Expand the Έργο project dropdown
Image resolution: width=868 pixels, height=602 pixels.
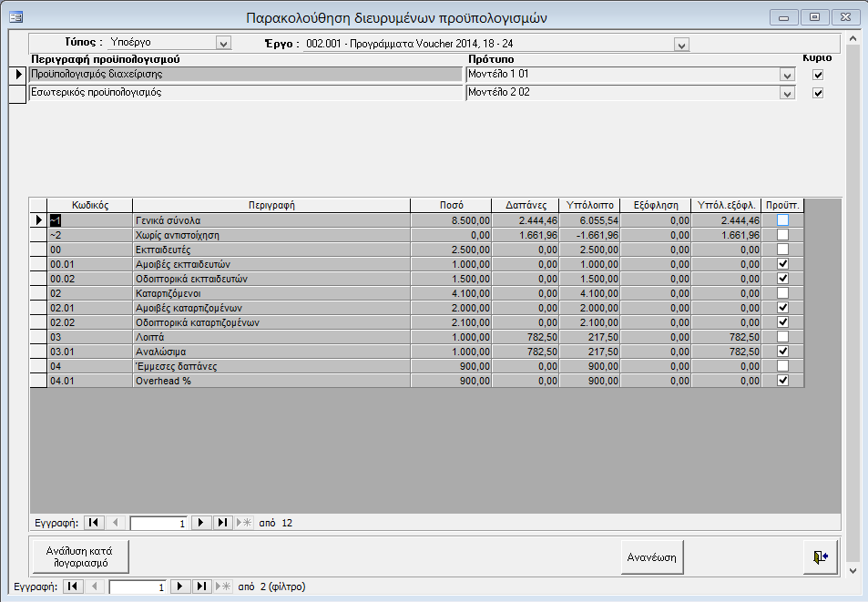(680, 44)
